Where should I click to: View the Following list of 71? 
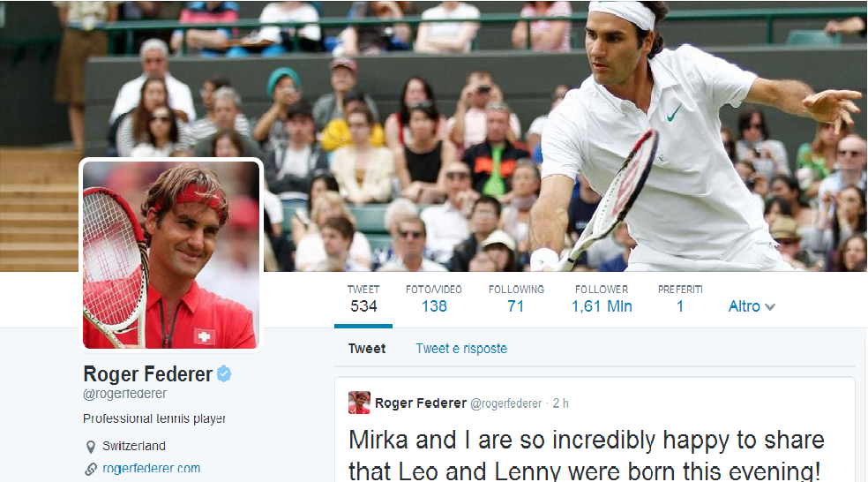tap(516, 299)
